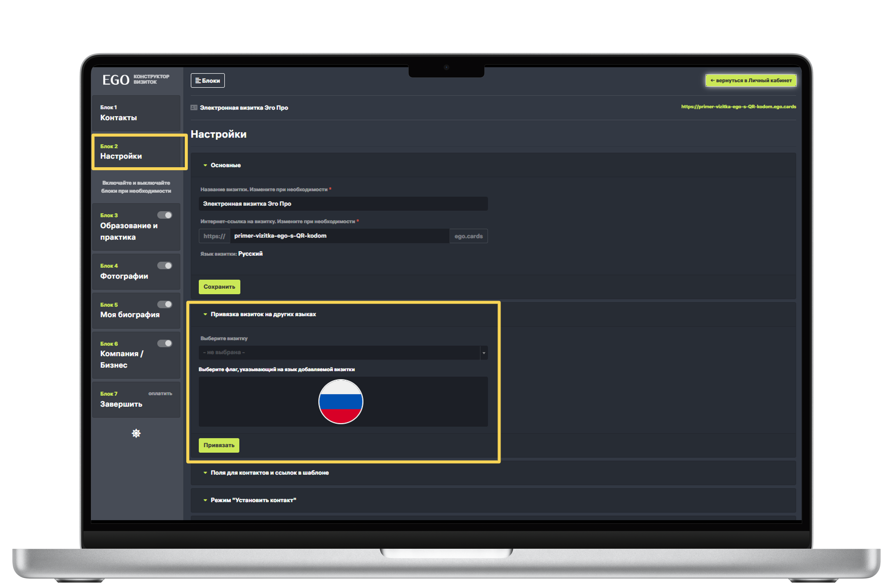
Task: Open the primer-vizitka ego.cards link at top right
Action: (x=738, y=107)
